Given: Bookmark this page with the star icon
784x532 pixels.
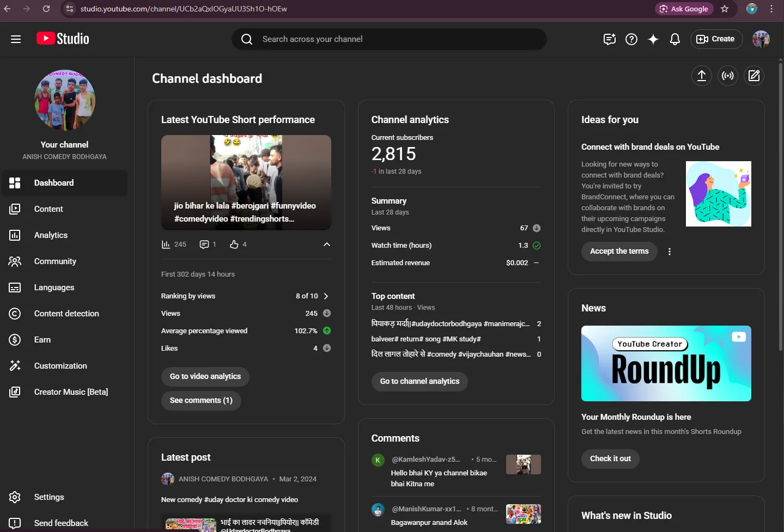Looking at the screenshot, I should coord(725,9).
